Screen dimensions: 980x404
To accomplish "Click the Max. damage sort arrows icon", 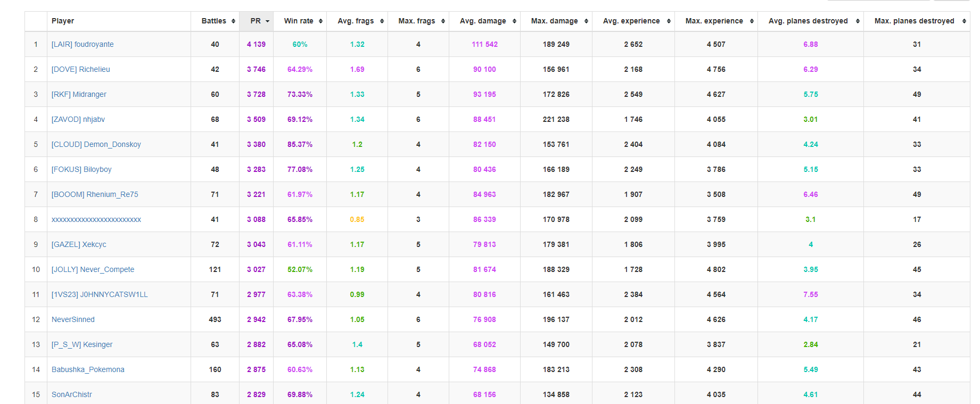I will (586, 21).
